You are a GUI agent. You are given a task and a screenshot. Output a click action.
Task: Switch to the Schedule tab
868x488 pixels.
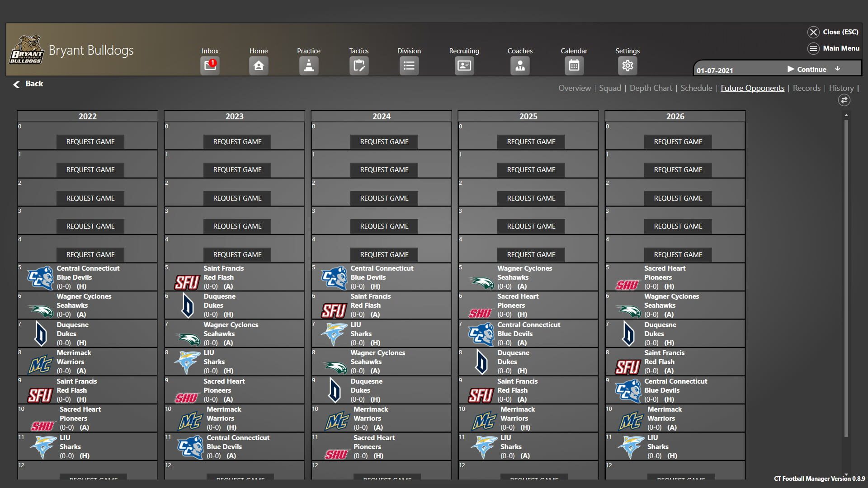[x=696, y=88]
